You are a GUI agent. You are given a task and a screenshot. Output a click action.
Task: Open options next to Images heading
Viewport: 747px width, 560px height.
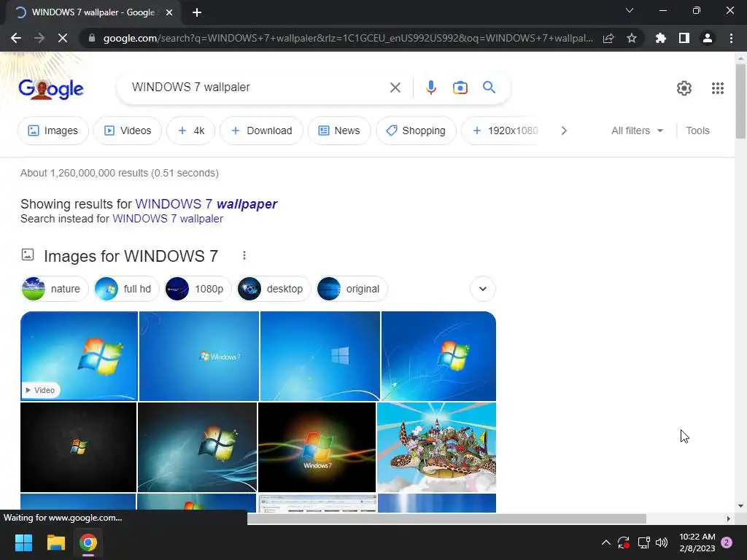(244, 256)
